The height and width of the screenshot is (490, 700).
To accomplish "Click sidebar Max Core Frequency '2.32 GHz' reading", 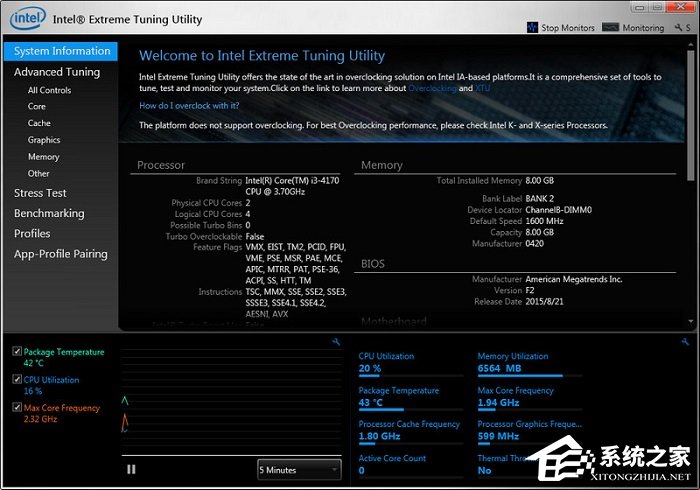I will click(40, 419).
